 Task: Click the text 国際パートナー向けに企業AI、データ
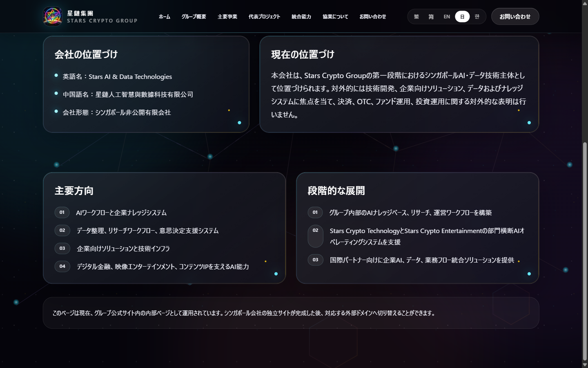422,260
